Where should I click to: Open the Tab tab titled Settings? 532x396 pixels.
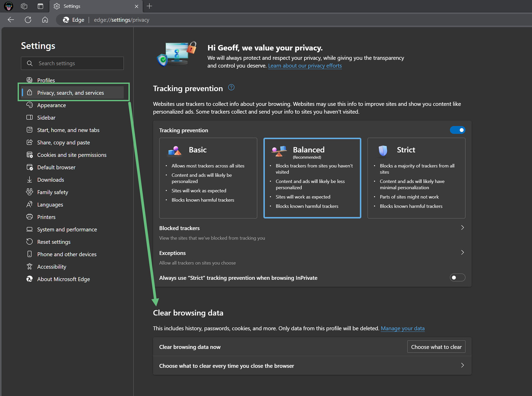pos(95,6)
